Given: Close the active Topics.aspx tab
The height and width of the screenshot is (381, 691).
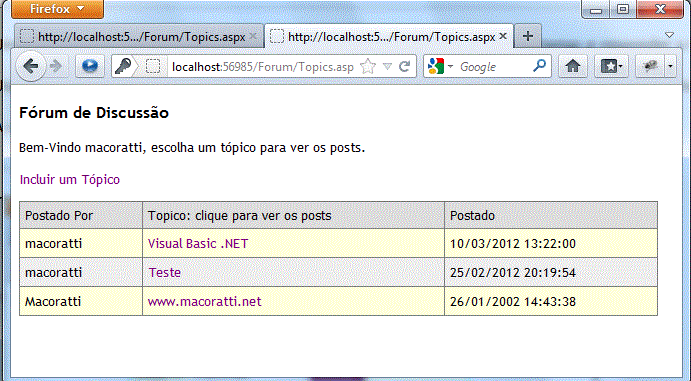Looking at the screenshot, I should point(503,36).
